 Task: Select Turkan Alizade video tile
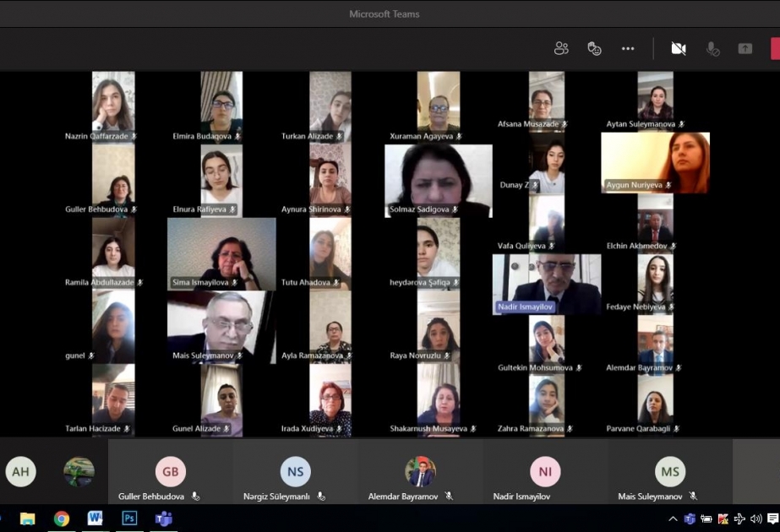330,107
